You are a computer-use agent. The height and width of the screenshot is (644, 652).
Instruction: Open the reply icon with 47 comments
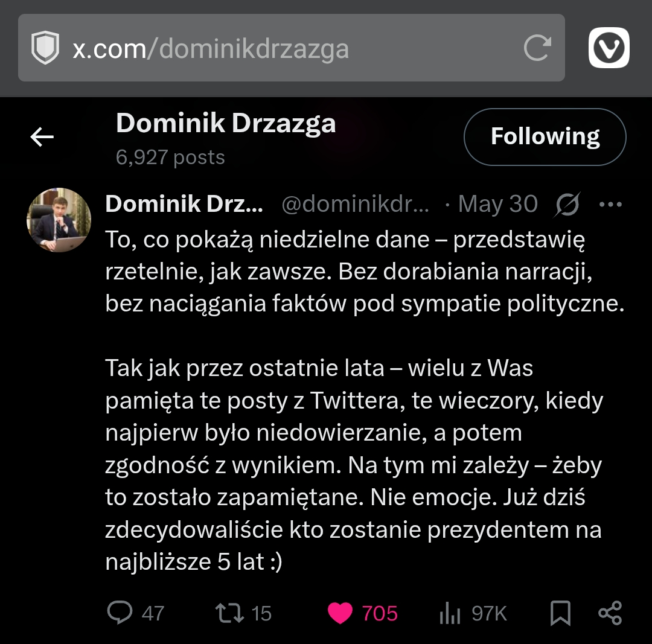120,613
